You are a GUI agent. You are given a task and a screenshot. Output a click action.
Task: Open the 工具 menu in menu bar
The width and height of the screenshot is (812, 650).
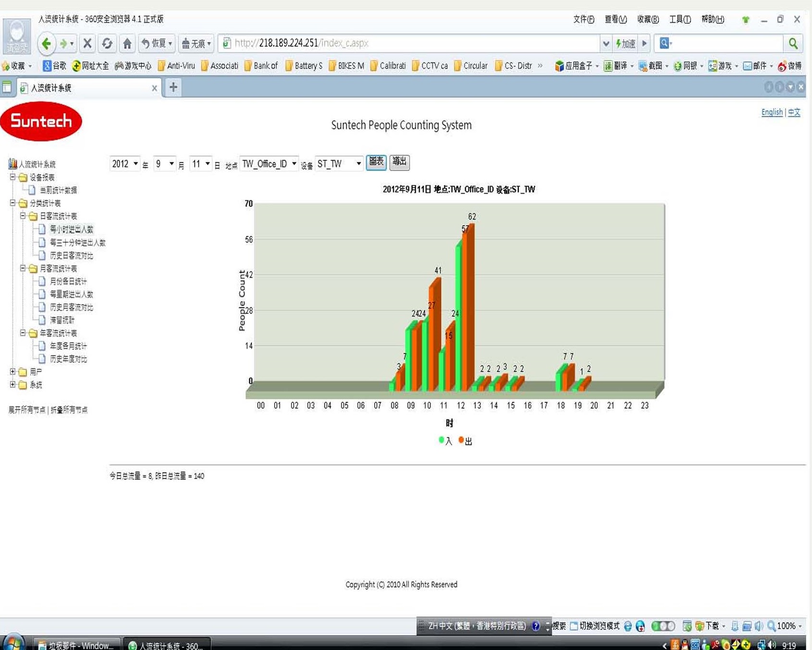point(680,19)
